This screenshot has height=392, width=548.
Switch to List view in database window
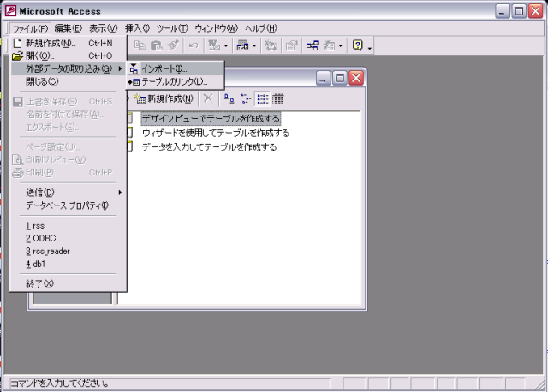[x=262, y=99]
